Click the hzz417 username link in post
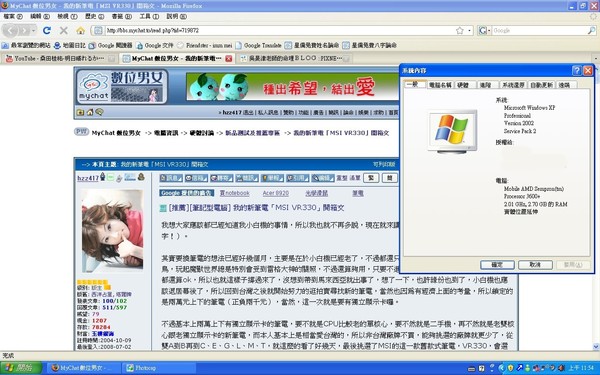600x375 pixels. (x=88, y=178)
